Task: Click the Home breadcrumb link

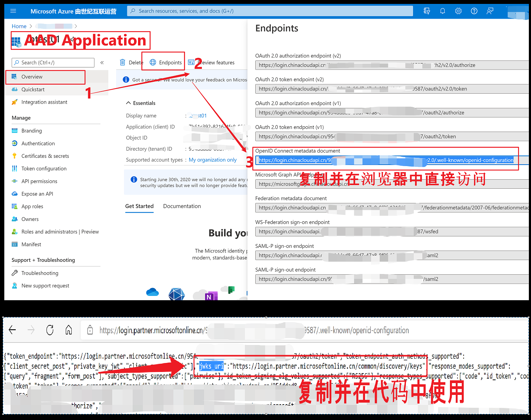Action: pos(19,26)
